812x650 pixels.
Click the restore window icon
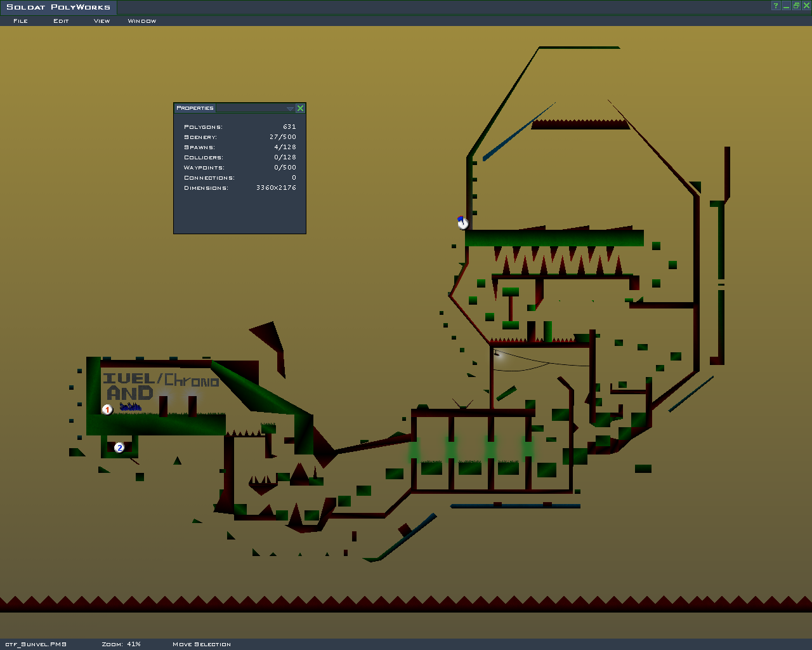coord(796,6)
